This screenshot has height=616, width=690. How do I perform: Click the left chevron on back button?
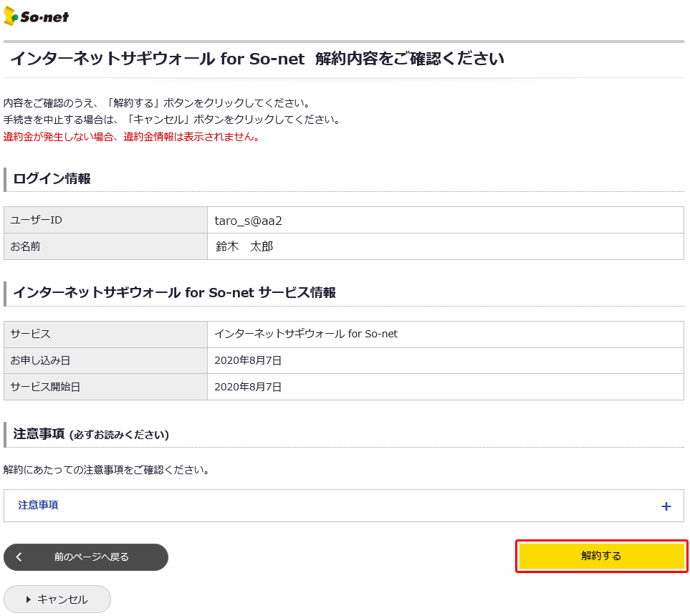tap(19, 557)
